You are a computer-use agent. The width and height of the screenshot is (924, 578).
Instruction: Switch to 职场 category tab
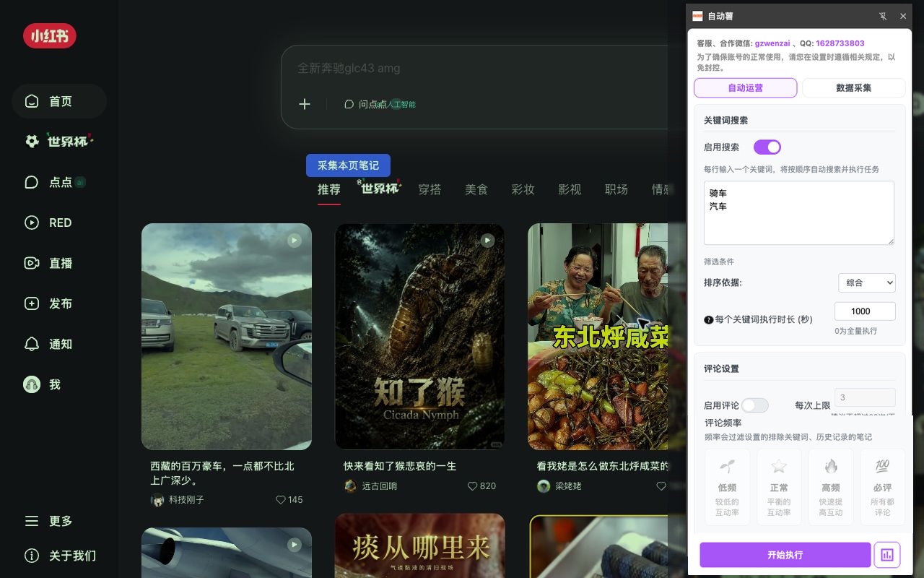coord(616,189)
